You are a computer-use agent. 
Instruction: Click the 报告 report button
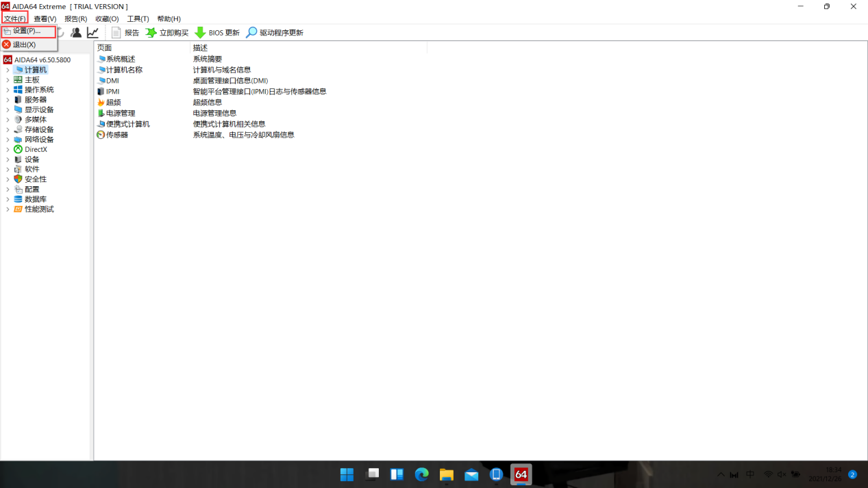tap(124, 32)
